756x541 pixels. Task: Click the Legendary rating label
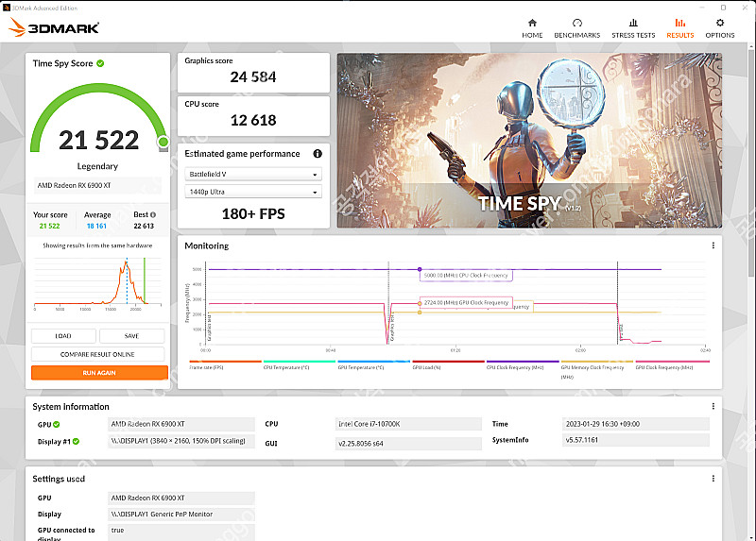tap(97, 166)
